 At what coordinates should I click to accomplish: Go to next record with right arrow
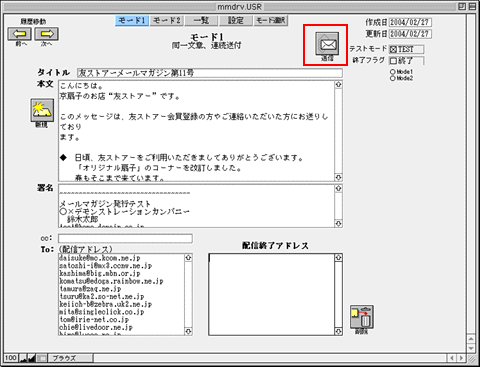(47, 34)
